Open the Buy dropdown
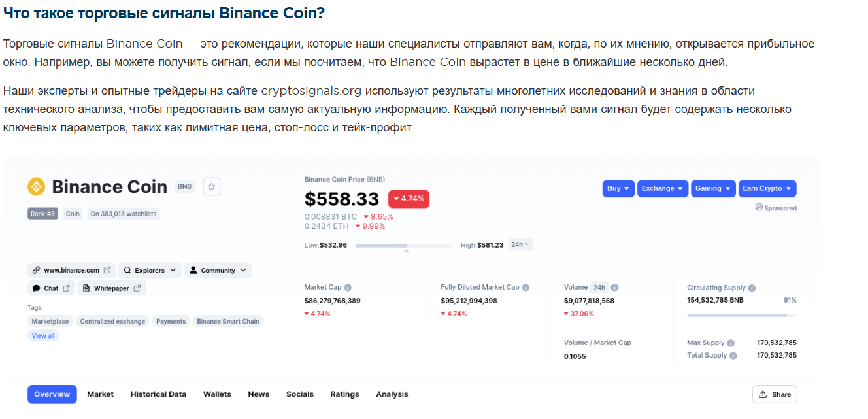Viewport: 868px width, 419px height. pos(618,188)
